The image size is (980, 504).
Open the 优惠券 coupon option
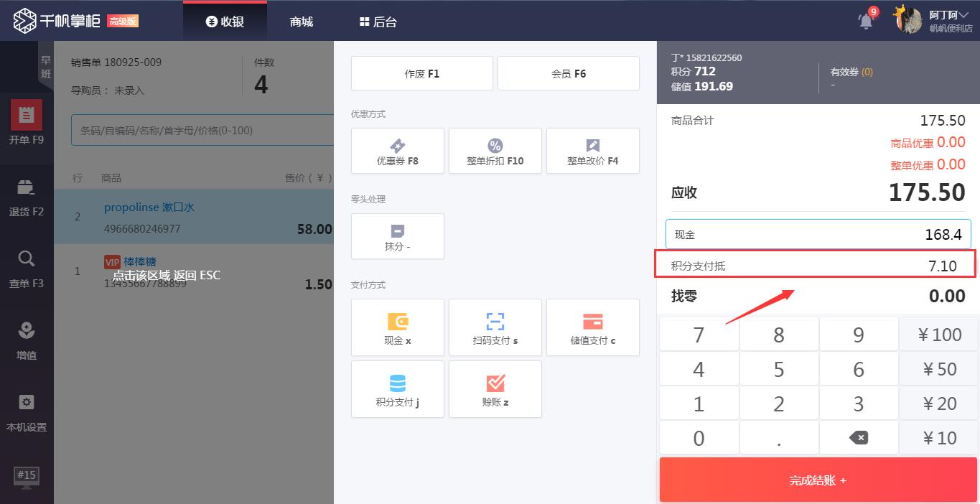click(397, 151)
